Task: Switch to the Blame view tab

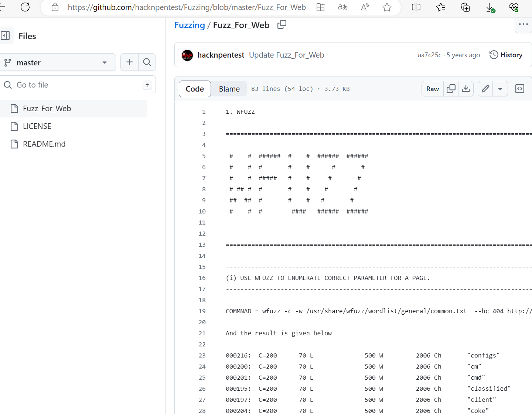Action: coord(229,89)
